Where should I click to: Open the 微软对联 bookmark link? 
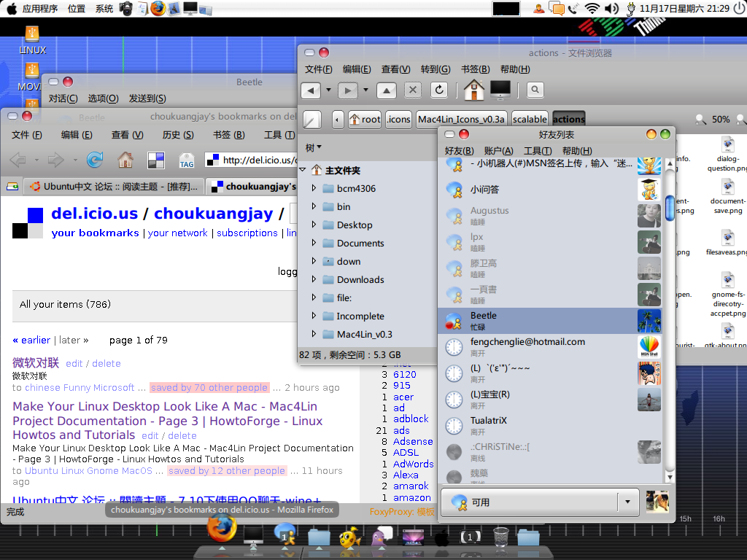tap(36, 363)
